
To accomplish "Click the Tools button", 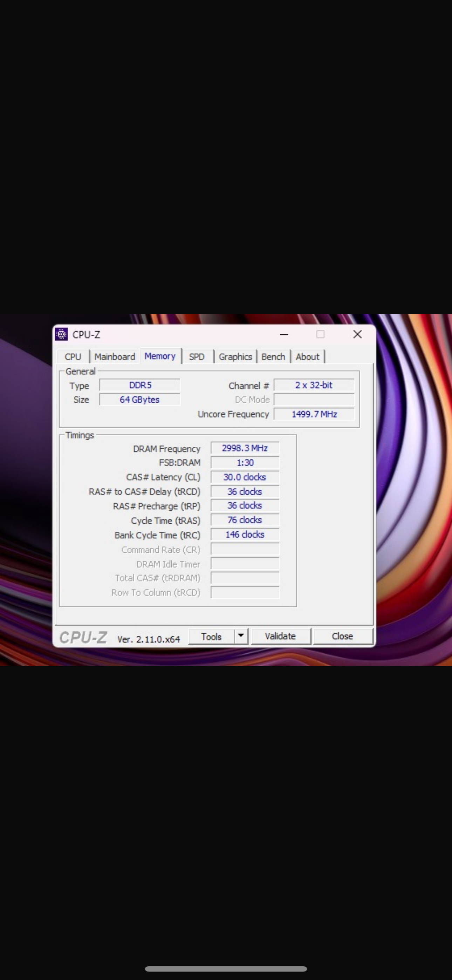I will click(211, 637).
